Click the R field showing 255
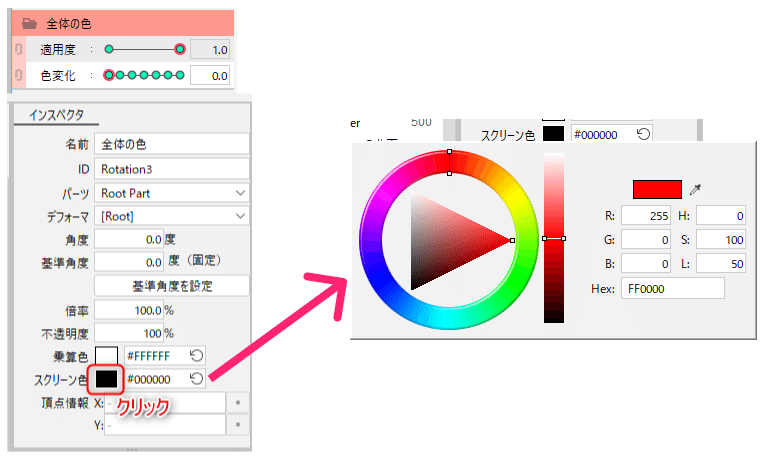 645,216
